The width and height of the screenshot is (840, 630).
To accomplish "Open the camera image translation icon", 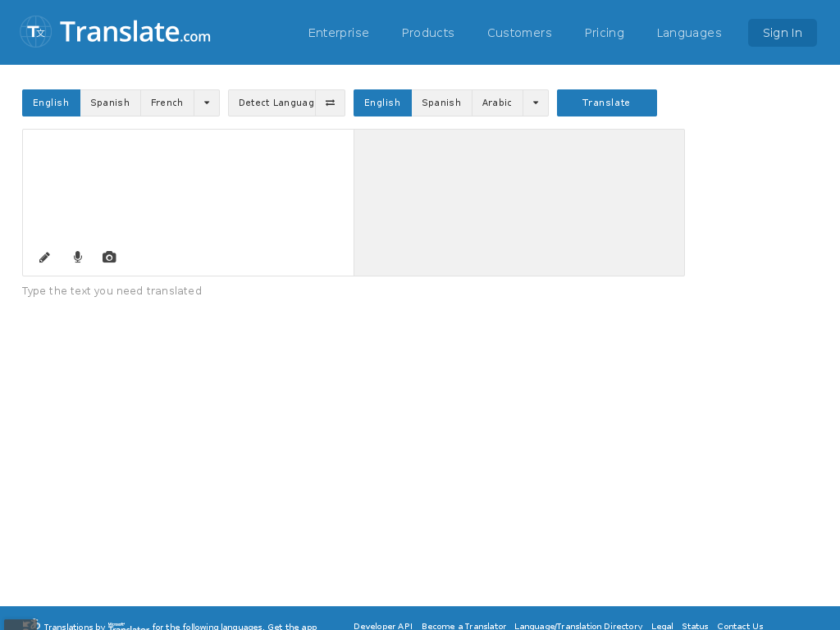I will pyautogui.click(x=109, y=258).
